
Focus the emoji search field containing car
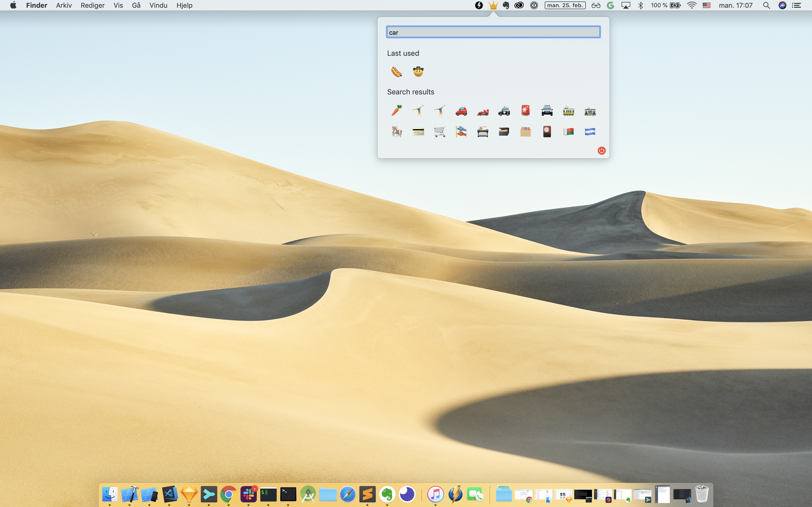pos(493,32)
